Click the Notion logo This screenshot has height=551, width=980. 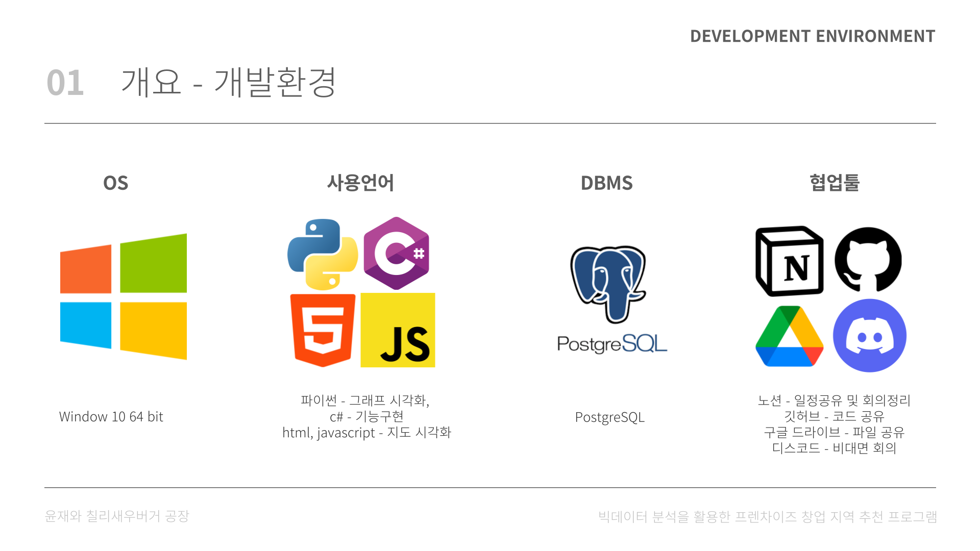[x=789, y=261]
